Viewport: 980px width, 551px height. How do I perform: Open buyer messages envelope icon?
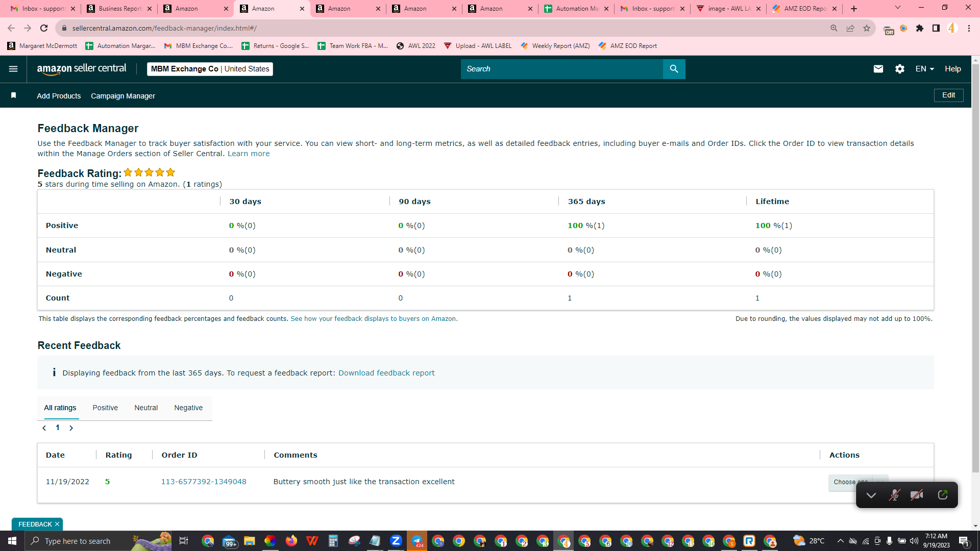click(878, 69)
